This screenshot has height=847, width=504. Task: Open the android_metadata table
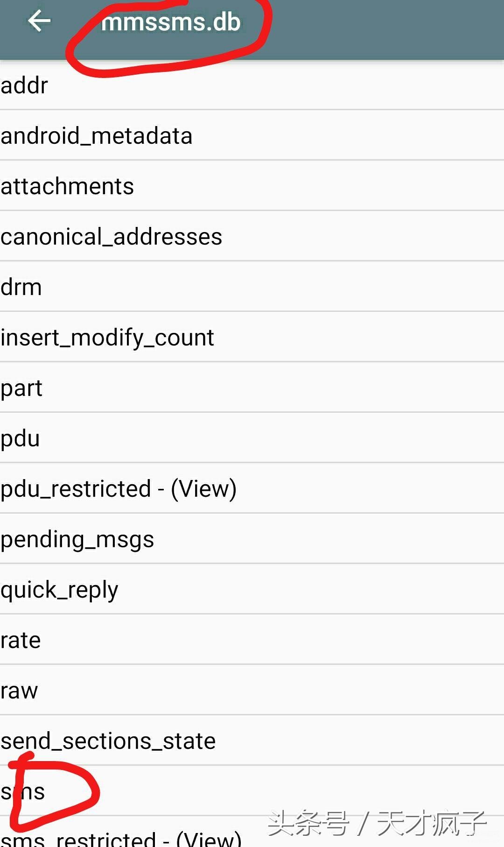pyautogui.click(x=252, y=135)
